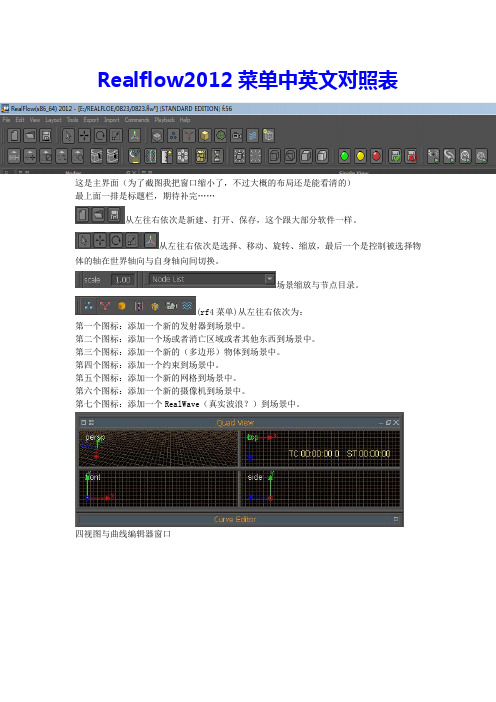This screenshot has width=496, height=702.
Task: Add a camera from the main toolbar
Action: (x=236, y=135)
